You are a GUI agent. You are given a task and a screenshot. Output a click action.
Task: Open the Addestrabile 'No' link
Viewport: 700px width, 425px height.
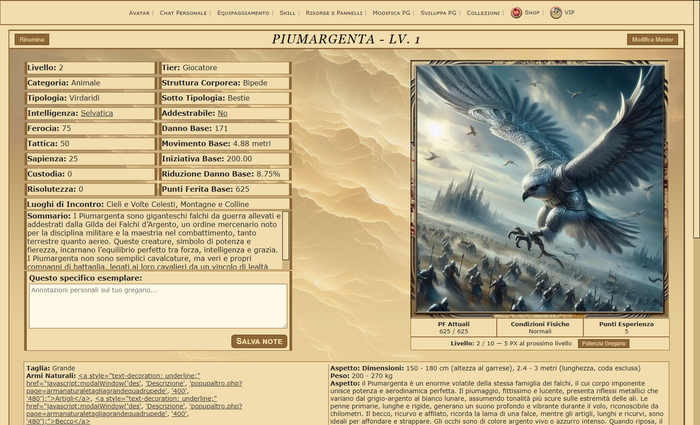222,113
